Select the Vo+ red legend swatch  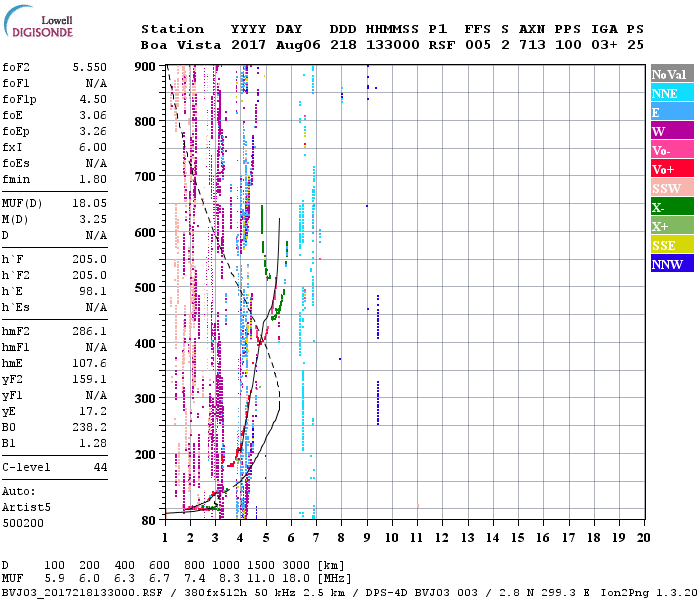click(x=672, y=169)
